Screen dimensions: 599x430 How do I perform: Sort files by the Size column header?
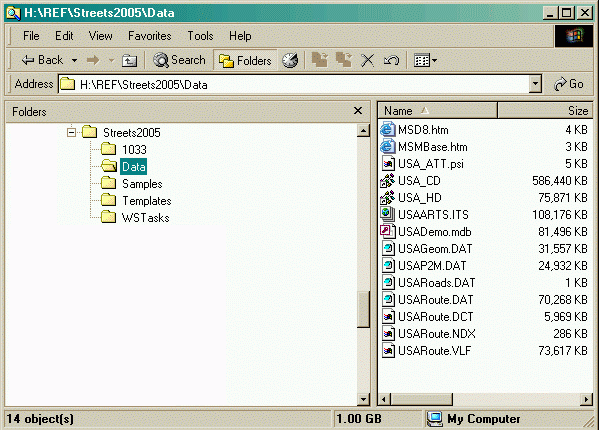click(x=545, y=111)
